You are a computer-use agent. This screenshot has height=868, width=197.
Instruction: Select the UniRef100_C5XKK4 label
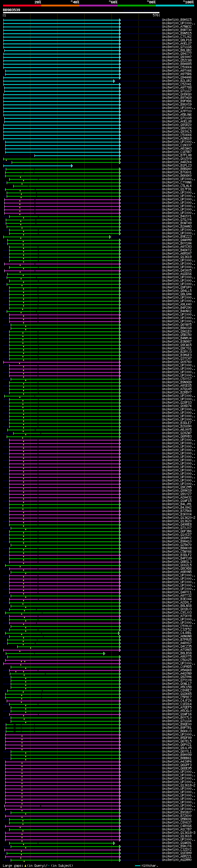tap(177, 67)
